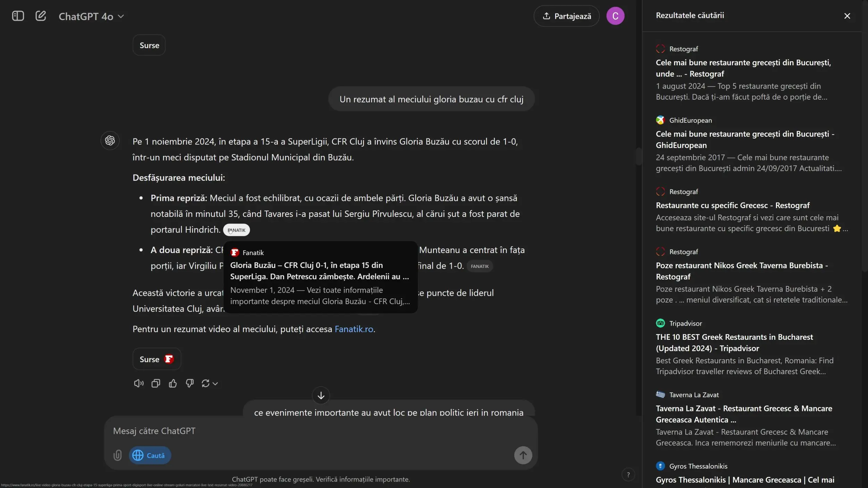Image resolution: width=868 pixels, height=488 pixels.
Task: Open Surse button with Fanatik logo
Action: pos(157,359)
